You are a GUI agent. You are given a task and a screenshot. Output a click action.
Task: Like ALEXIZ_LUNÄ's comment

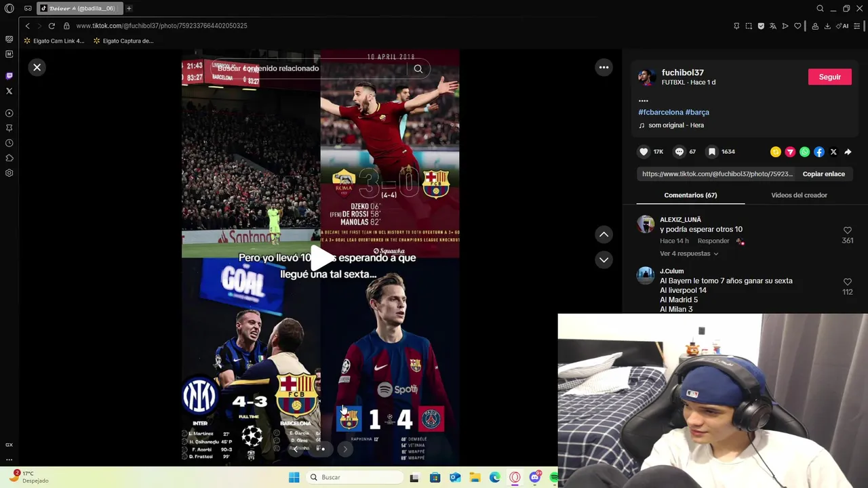847,230
